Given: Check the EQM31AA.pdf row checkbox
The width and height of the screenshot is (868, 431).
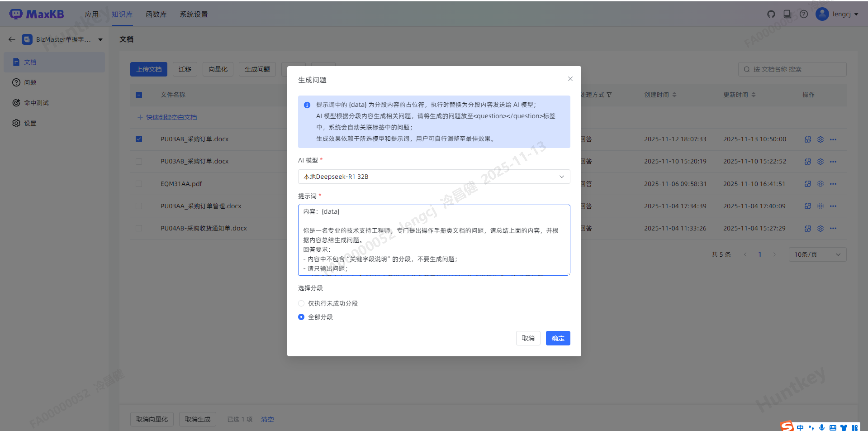Looking at the screenshot, I should pyautogui.click(x=139, y=184).
